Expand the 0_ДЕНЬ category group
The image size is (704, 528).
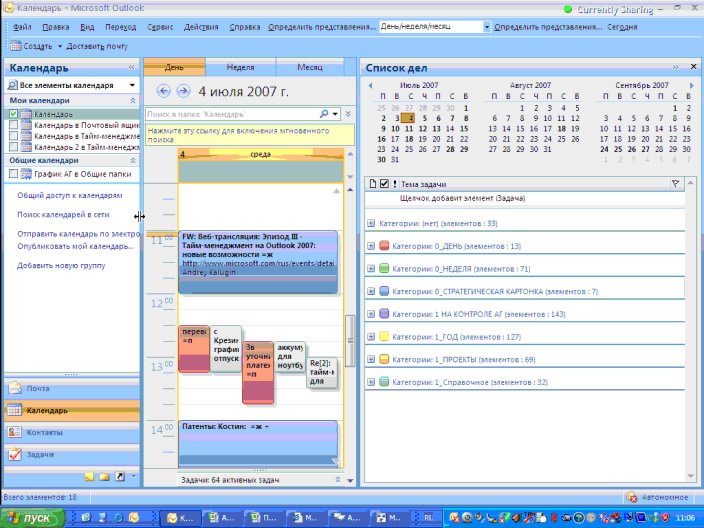coord(371,246)
